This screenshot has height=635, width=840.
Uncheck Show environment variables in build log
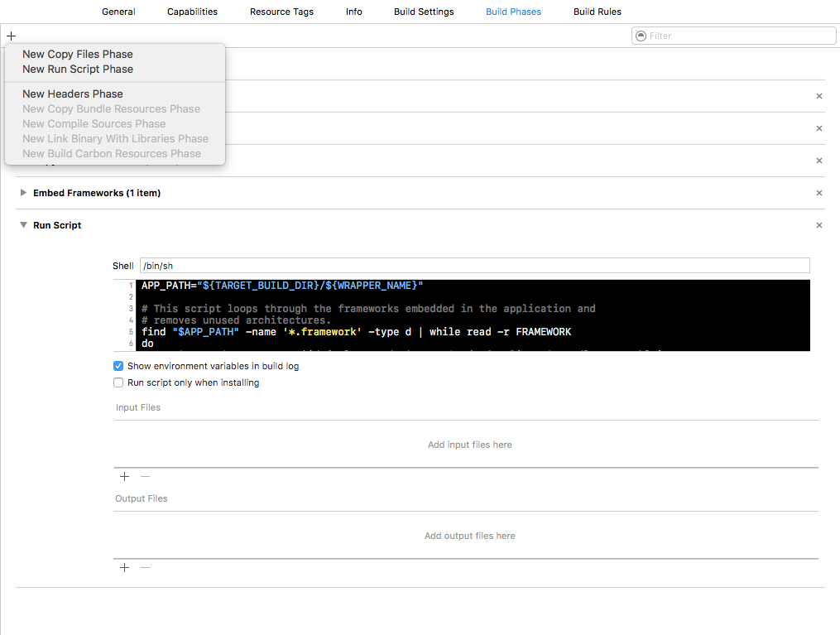(118, 366)
